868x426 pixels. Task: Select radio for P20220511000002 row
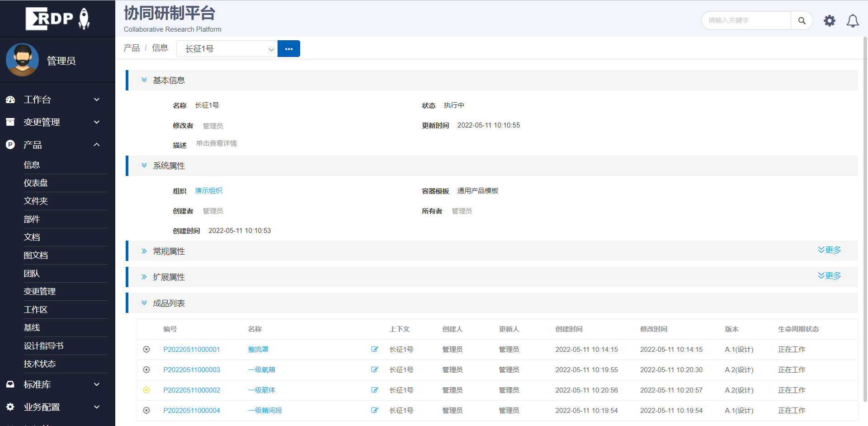click(146, 390)
